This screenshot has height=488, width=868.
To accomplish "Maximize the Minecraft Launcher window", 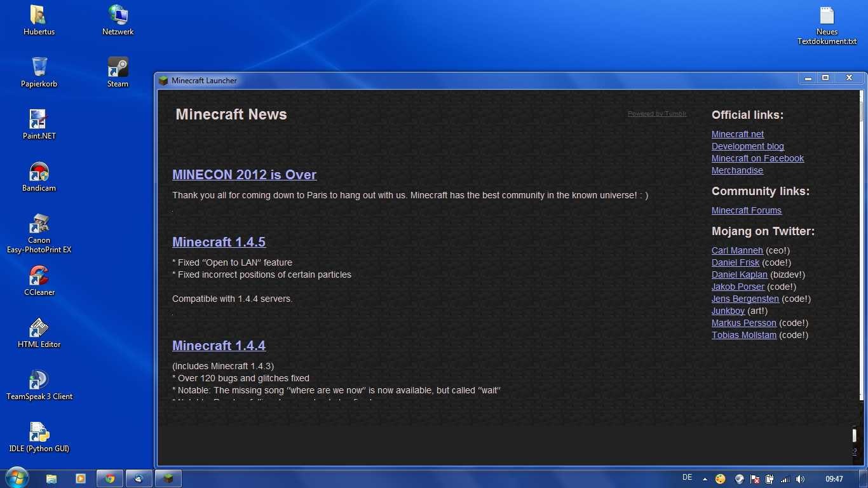I will [x=825, y=78].
